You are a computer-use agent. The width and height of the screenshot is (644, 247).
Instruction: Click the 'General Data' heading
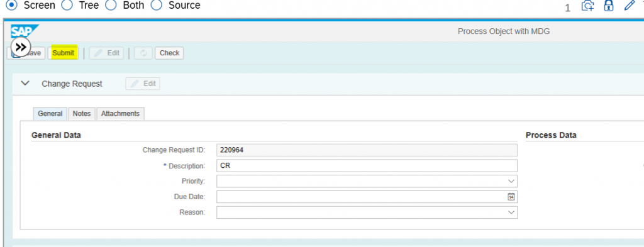(x=56, y=135)
